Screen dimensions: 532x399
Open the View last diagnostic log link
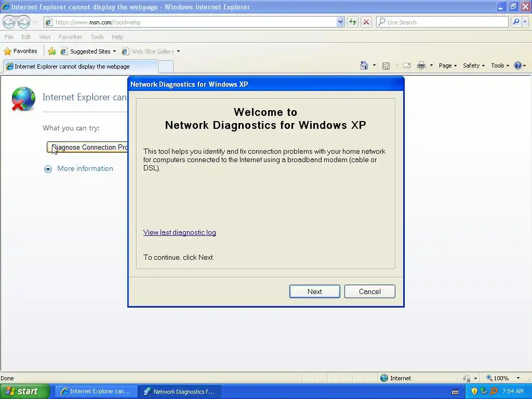click(179, 232)
